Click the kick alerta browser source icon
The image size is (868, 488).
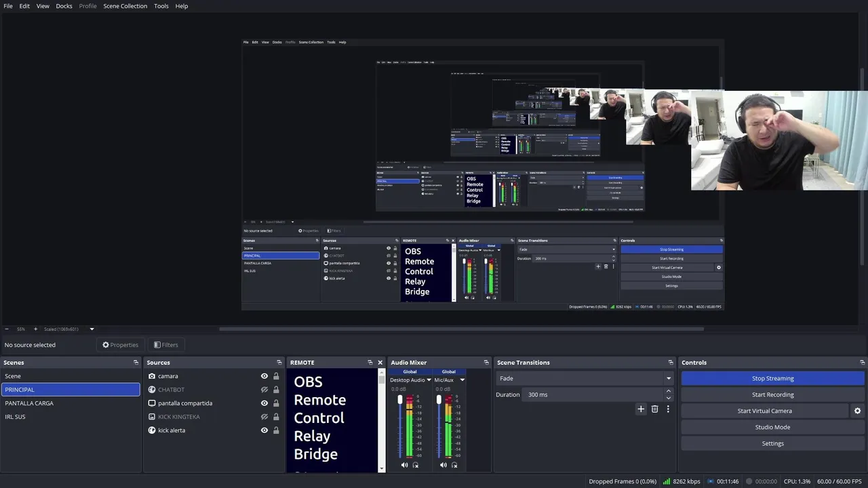click(152, 430)
